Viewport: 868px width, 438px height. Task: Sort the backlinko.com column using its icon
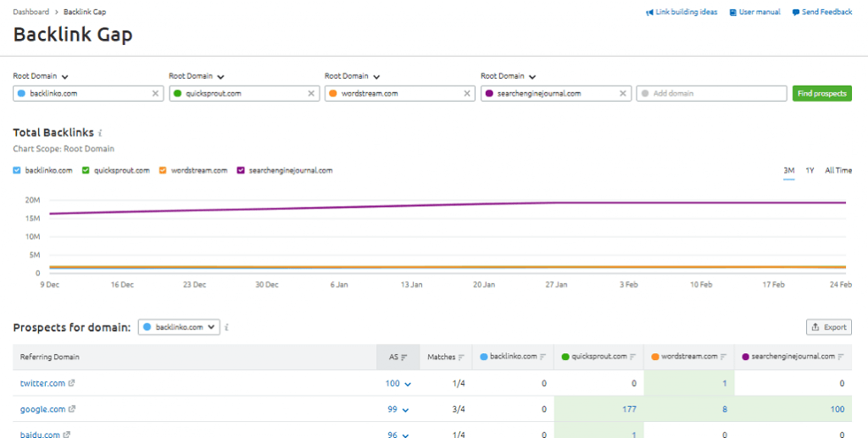[543, 357]
